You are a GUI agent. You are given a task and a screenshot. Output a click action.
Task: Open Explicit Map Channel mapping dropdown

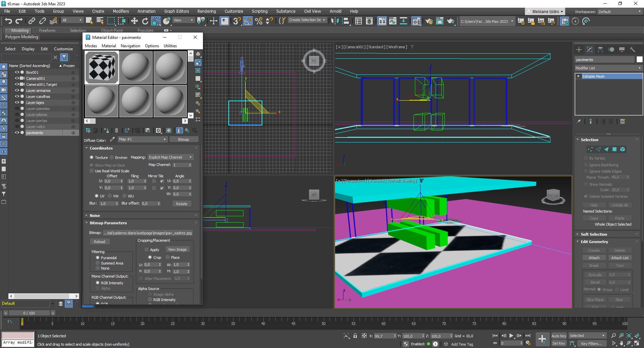170,157
